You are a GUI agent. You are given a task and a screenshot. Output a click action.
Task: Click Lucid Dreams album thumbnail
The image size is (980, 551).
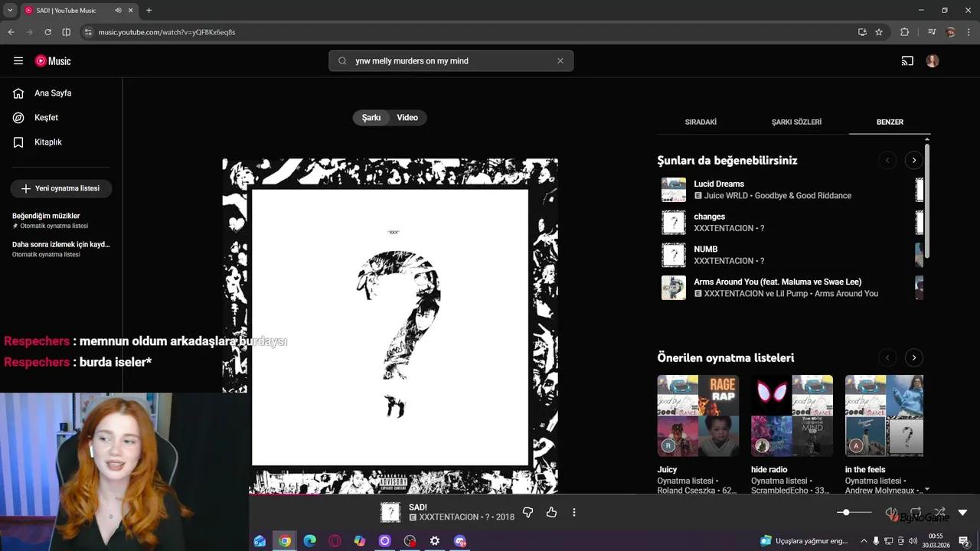pos(674,190)
